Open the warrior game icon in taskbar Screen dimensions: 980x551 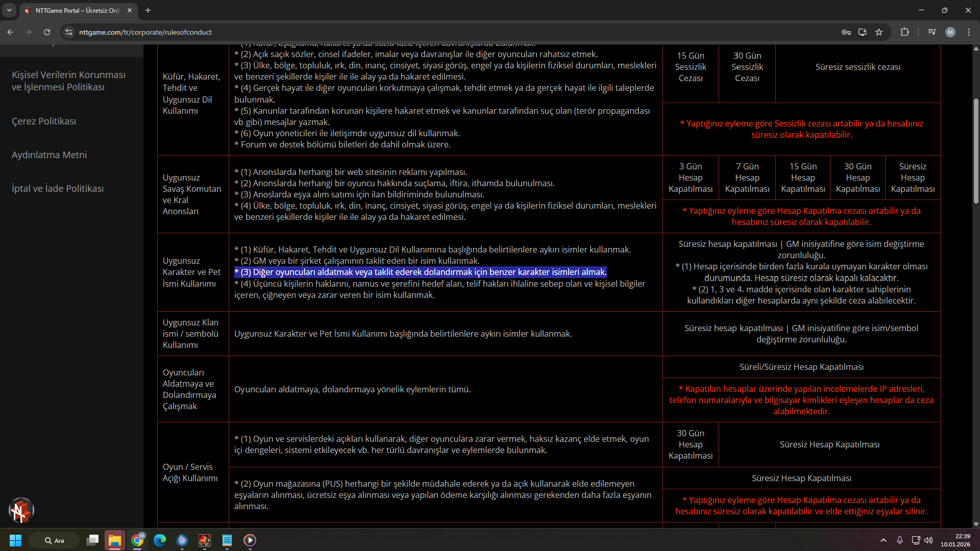[205, 540]
